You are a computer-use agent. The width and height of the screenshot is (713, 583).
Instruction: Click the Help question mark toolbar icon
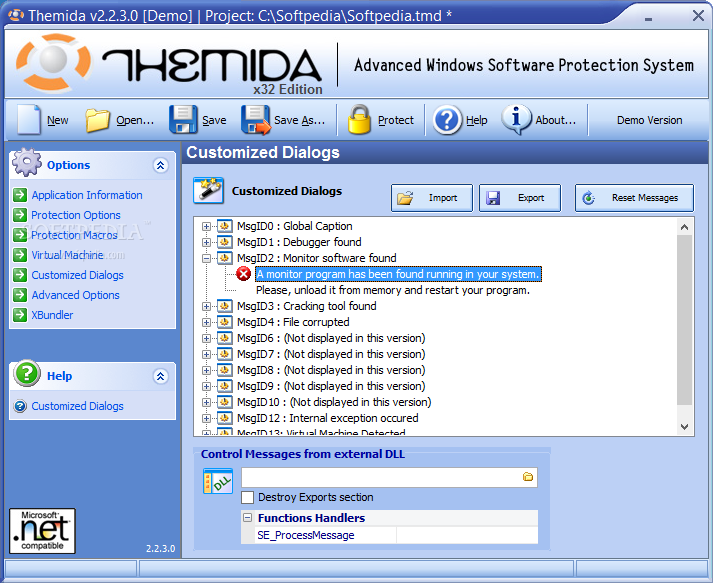coord(447,120)
